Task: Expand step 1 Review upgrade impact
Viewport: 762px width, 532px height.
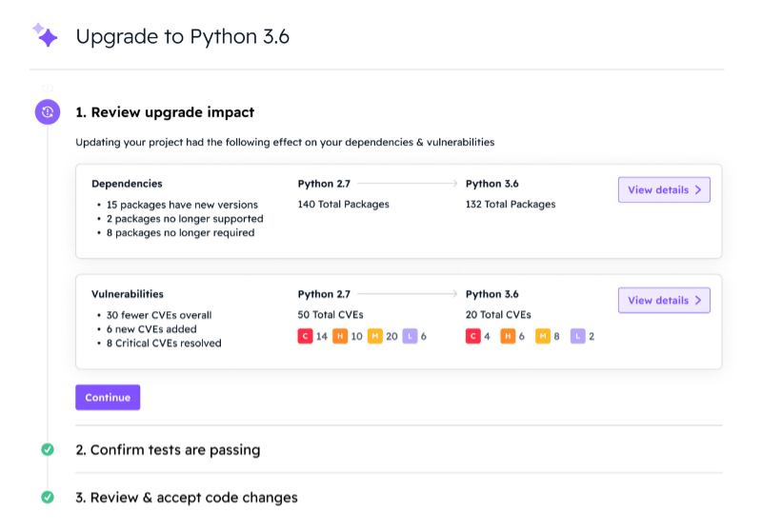Action: point(165,112)
